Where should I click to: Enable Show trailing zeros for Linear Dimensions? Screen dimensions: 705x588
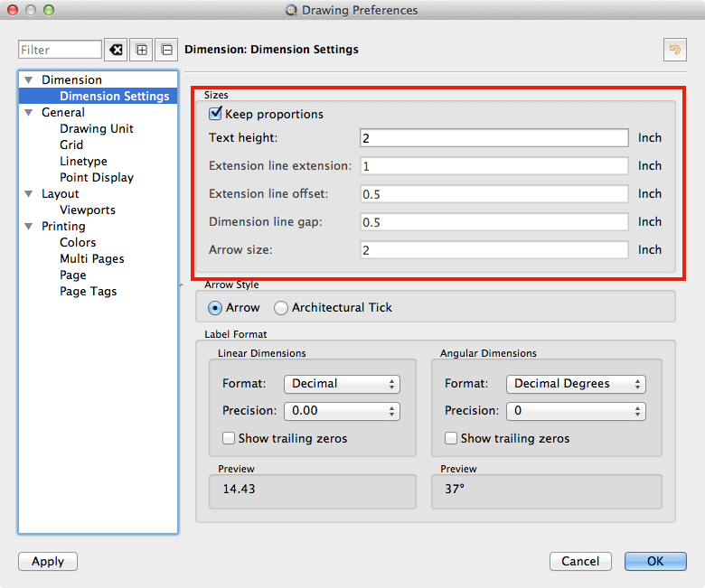click(x=229, y=438)
